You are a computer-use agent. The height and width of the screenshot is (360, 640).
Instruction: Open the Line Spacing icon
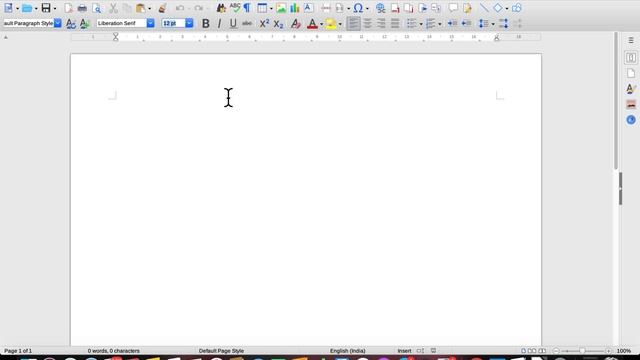click(483, 24)
